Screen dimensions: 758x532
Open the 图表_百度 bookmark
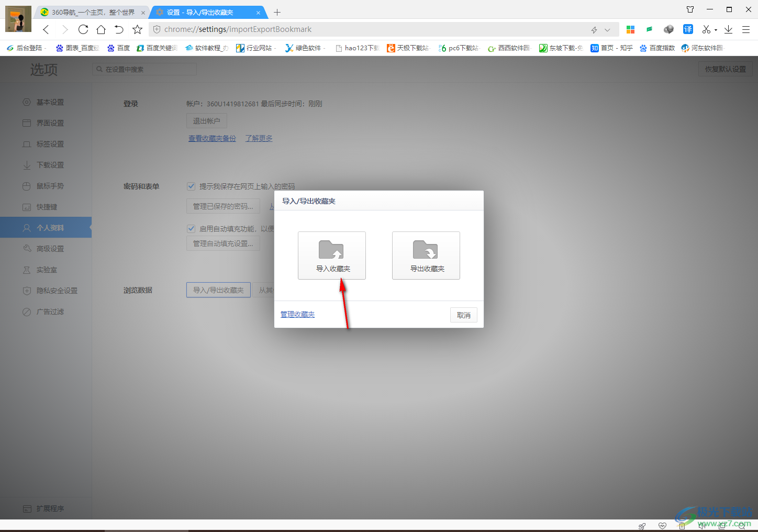(77, 48)
